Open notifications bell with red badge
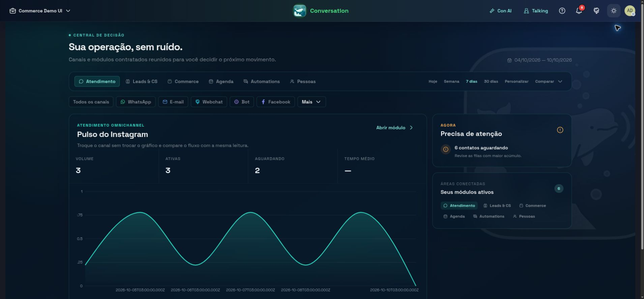 [x=579, y=11]
